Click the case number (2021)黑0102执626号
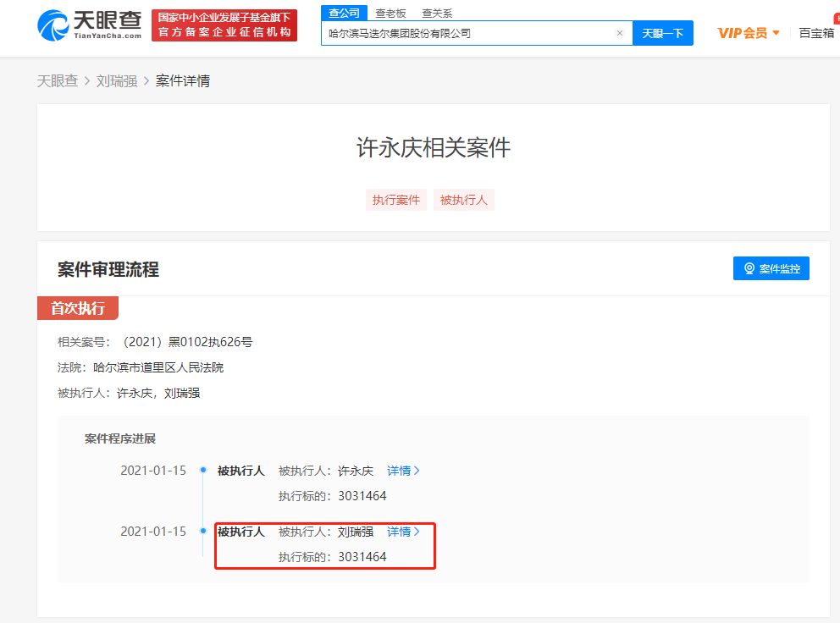The image size is (840, 623). point(187,342)
